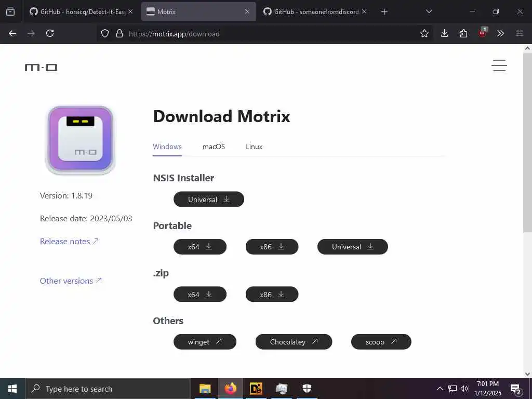This screenshot has width=532, height=399.
Task: Show hidden system tray icons
Action: click(440, 389)
